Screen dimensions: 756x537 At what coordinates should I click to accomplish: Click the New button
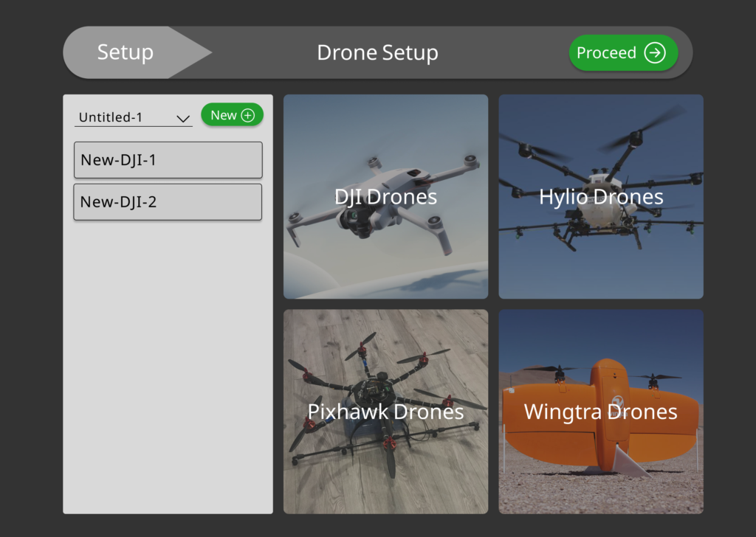[232, 115]
